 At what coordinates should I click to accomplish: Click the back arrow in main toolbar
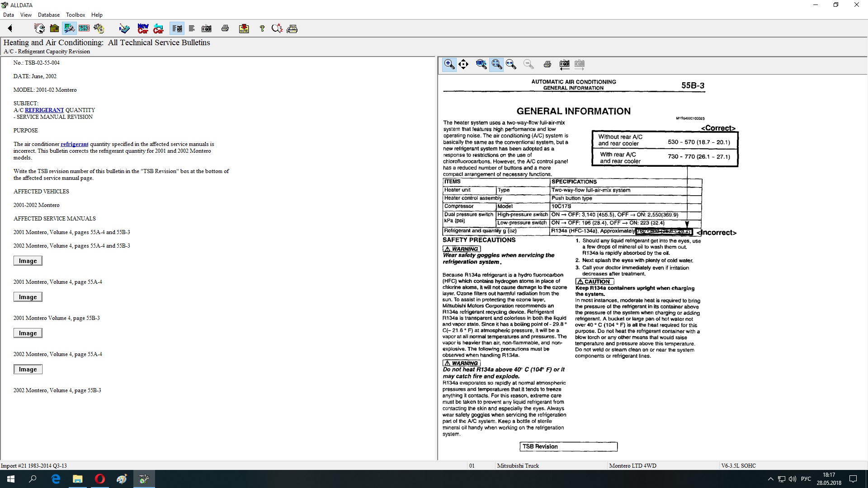pos(10,28)
